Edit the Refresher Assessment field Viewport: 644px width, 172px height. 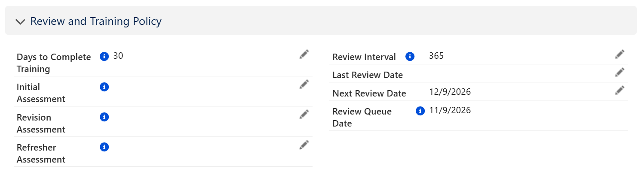coord(304,145)
